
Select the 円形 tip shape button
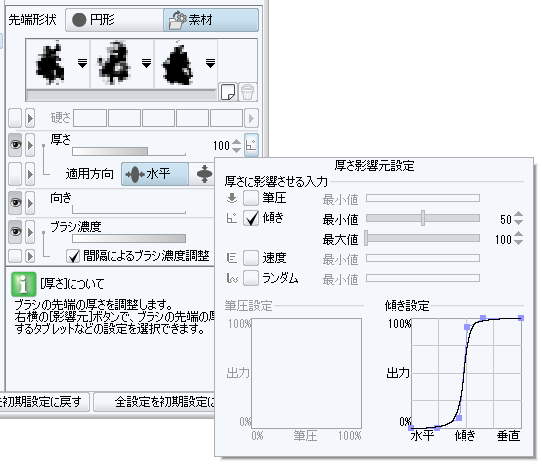coord(114,20)
